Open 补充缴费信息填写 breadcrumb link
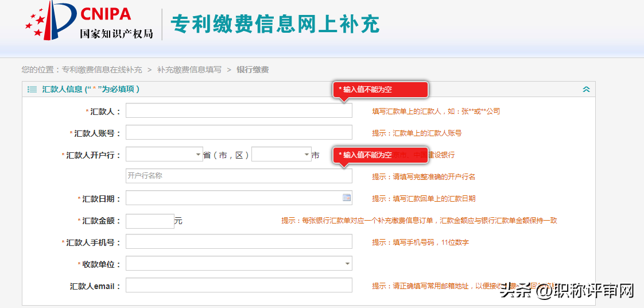 tap(189, 70)
